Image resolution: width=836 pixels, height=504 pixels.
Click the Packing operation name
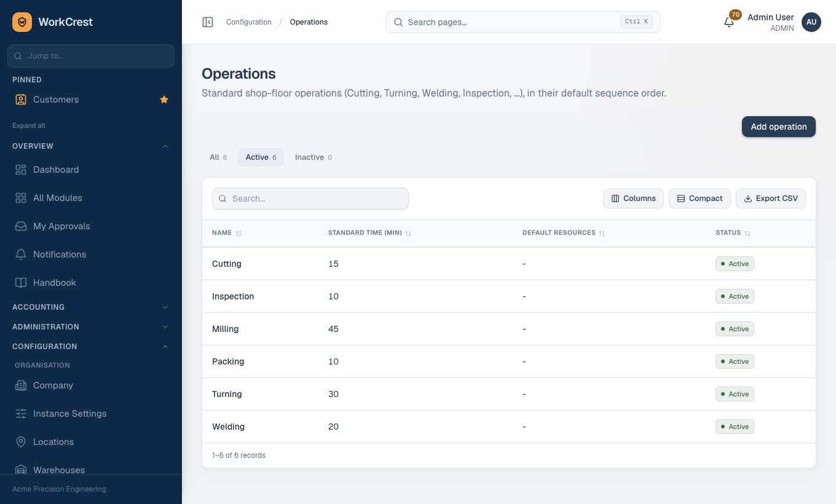coord(228,361)
